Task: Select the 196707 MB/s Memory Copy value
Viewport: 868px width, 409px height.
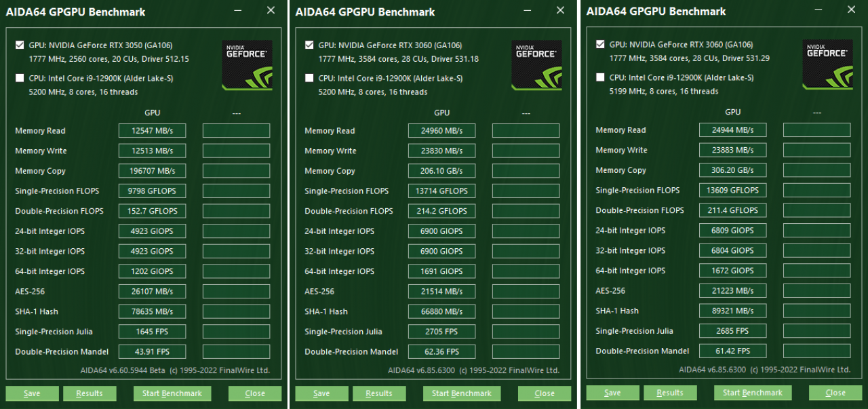Action: coord(152,171)
